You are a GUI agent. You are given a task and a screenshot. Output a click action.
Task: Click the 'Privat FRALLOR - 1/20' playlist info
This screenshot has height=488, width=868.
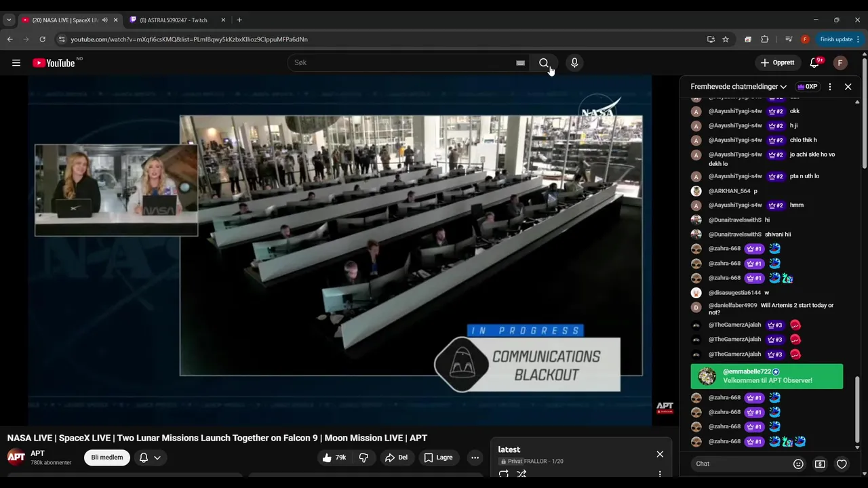tap(532, 462)
